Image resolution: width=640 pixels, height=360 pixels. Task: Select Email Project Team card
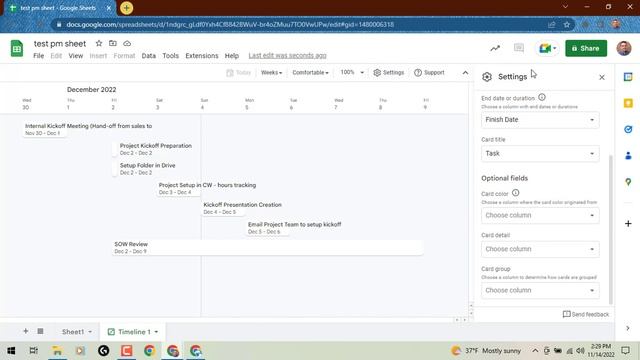294,228
